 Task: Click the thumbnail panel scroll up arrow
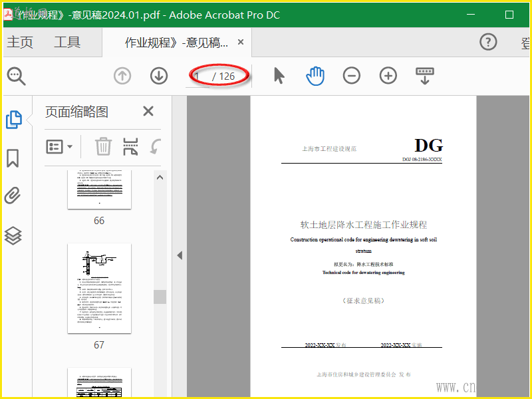[x=160, y=178]
